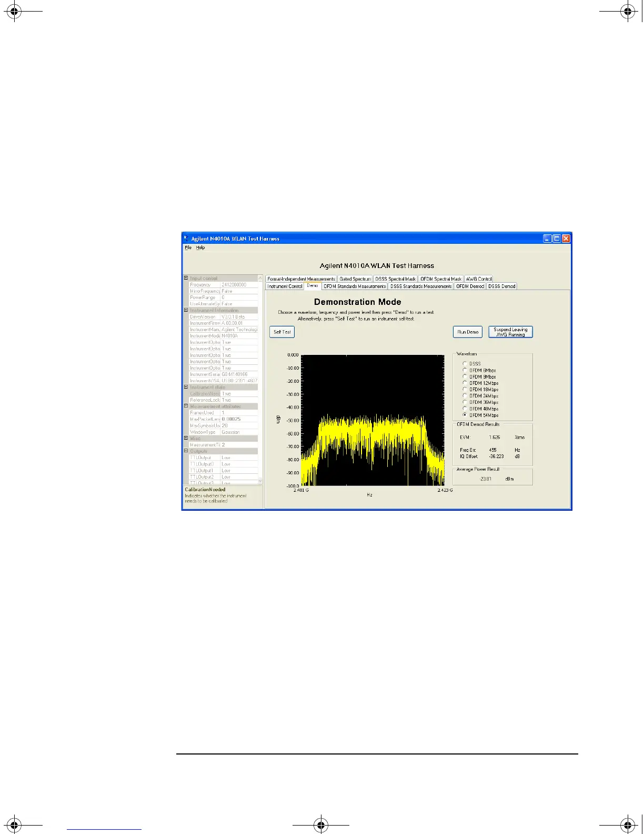Switch to the Instrument Control tab
The height and width of the screenshot is (834, 644).
click(x=285, y=286)
